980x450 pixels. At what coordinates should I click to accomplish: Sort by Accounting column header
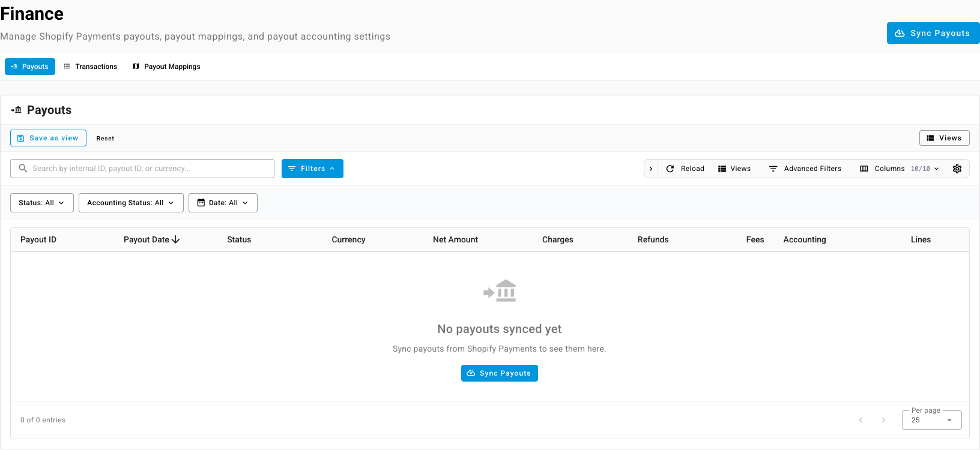805,239
